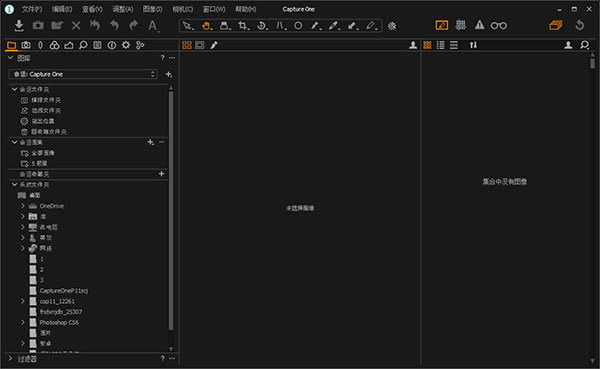Click the X delete icon in top toolbar

(x=76, y=26)
